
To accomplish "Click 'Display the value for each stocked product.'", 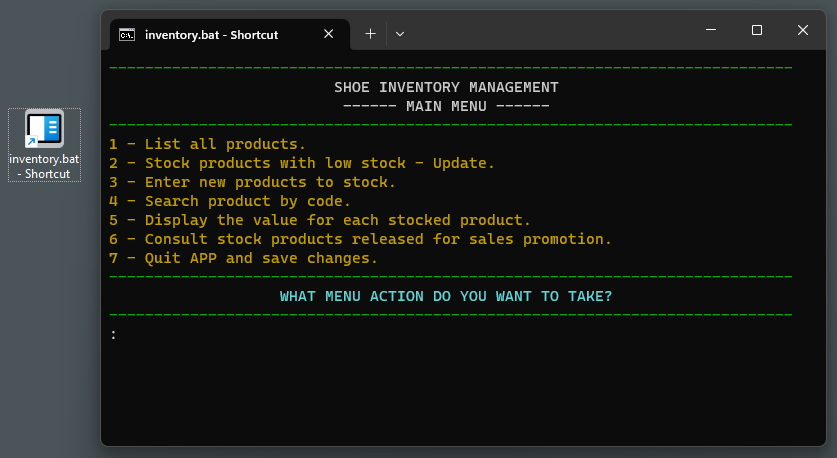I will point(320,220).
